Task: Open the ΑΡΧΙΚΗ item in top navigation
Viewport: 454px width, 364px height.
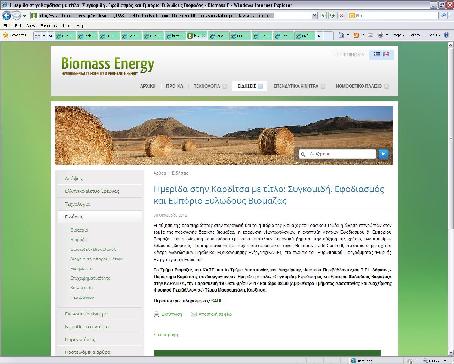Action: pyautogui.click(x=147, y=86)
